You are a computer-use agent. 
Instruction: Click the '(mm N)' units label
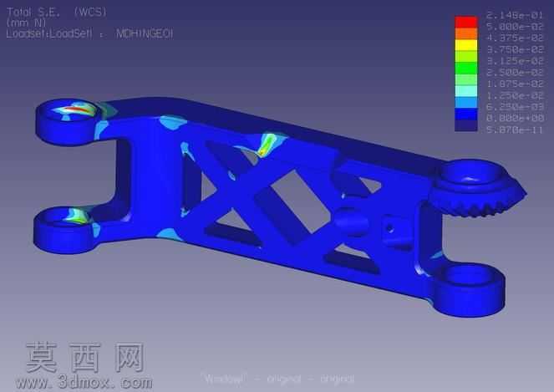(27, 23)
